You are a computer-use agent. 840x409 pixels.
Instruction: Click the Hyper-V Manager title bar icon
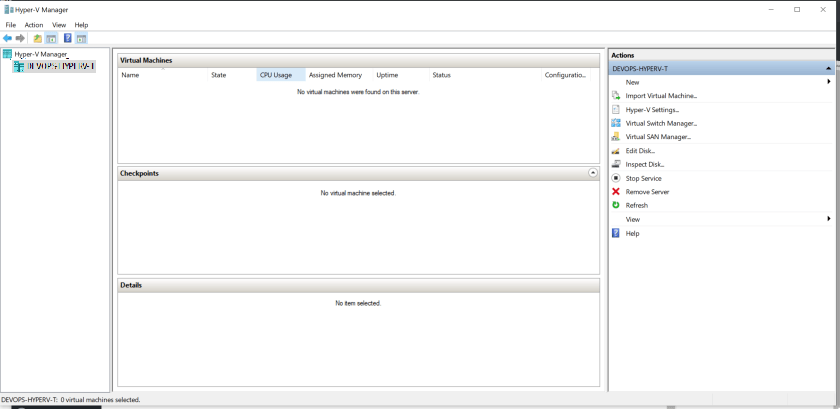[8, 10]
